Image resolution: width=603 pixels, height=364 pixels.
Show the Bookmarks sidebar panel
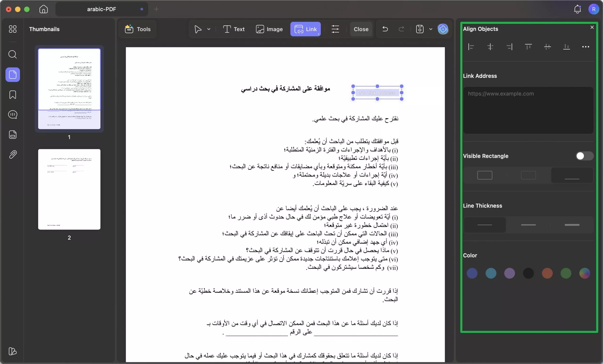13,95
